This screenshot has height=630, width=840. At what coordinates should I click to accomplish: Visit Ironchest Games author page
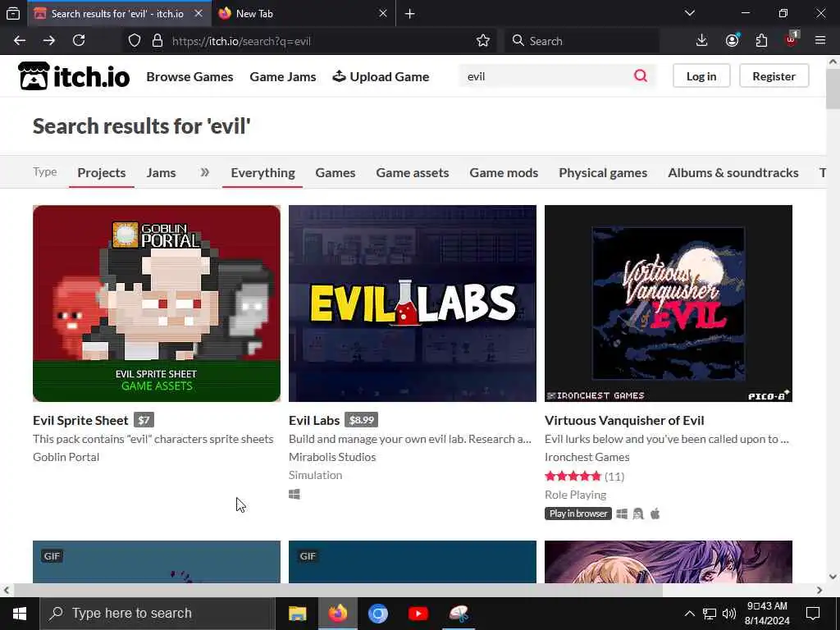[587, 457]
